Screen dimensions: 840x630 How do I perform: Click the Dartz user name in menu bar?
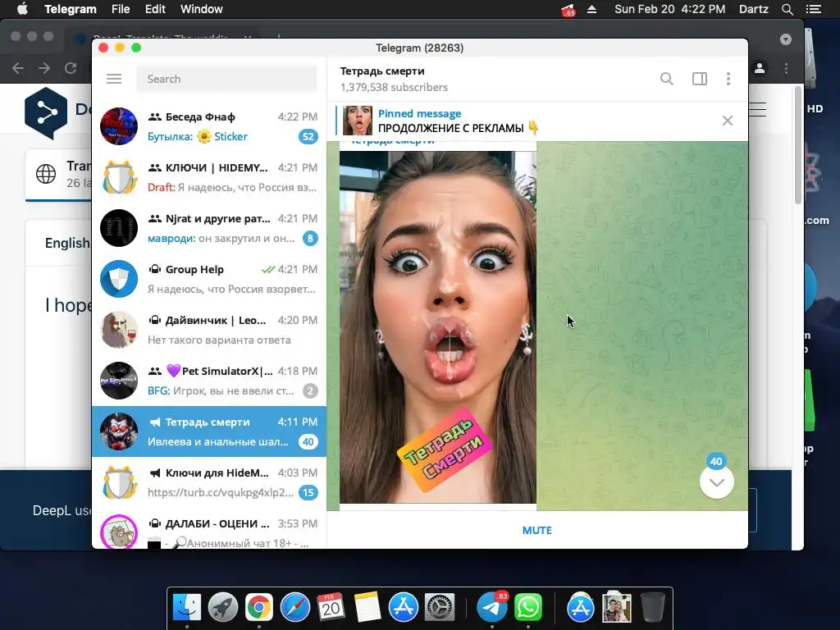click(753, 9)
